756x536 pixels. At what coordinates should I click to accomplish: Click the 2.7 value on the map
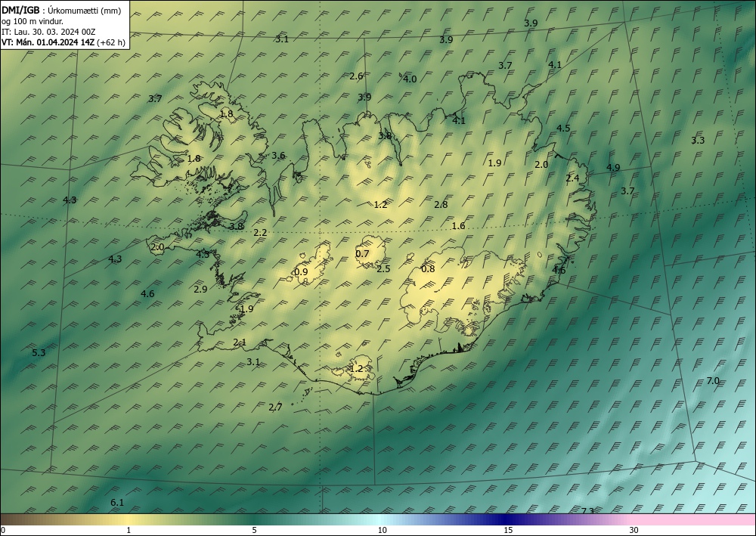click(275, 407)
